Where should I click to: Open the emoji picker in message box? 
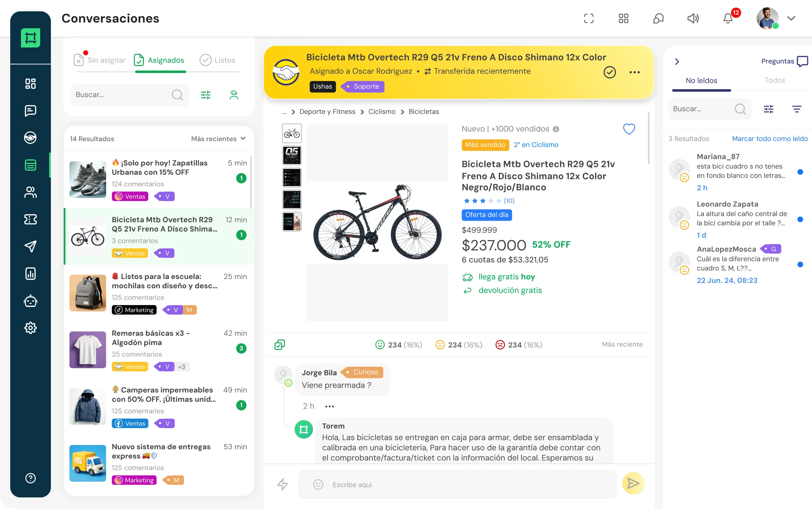pyautogui.click(x=318, y=484)
